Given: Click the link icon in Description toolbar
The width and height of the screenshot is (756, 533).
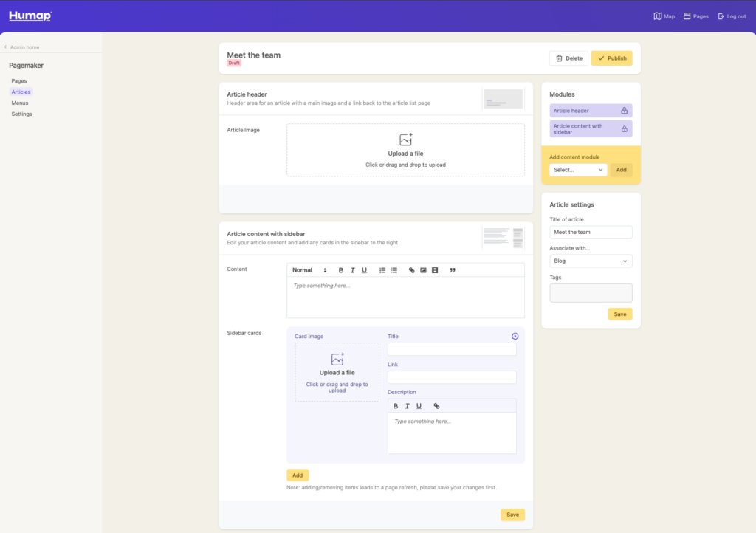Looking at the screenshot, I should 436,406.
